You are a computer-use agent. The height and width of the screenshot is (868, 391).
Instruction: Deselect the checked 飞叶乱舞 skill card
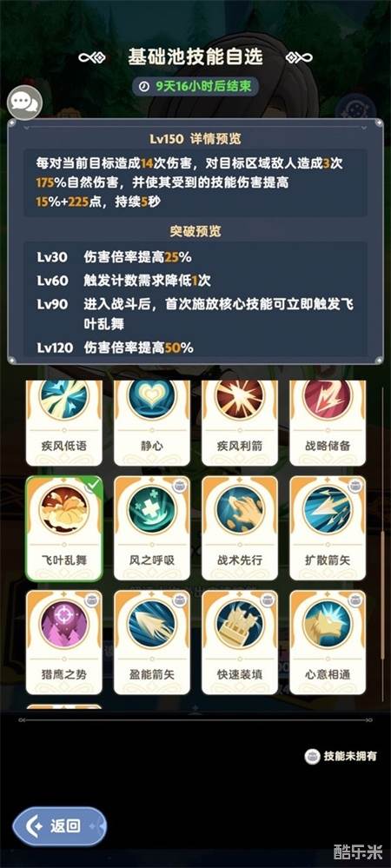point(63,528)
